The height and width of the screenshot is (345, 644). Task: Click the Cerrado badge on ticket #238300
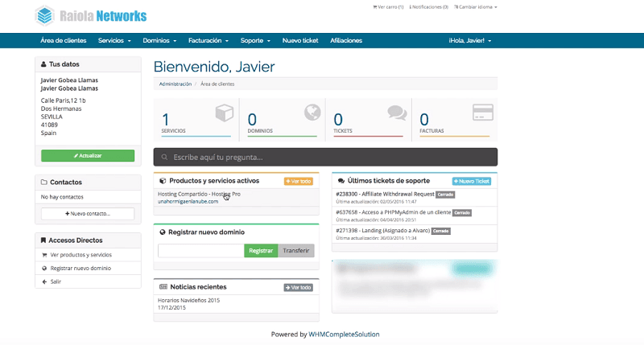pos(445,195)
